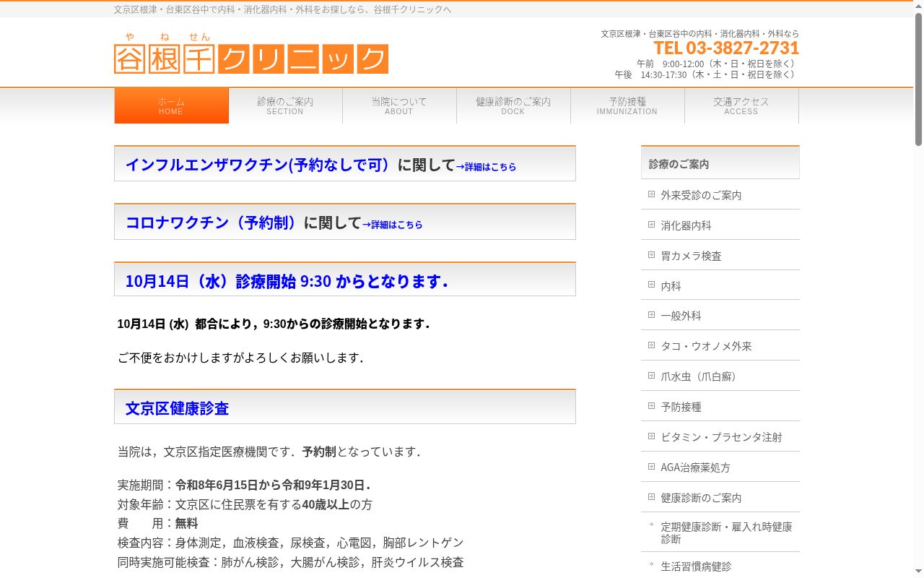Open ビタミン・プラセンタ注射 in the sidebar
Image resolution: width=924 pixels, height=578 pixels.
click(x=721, y=437)
